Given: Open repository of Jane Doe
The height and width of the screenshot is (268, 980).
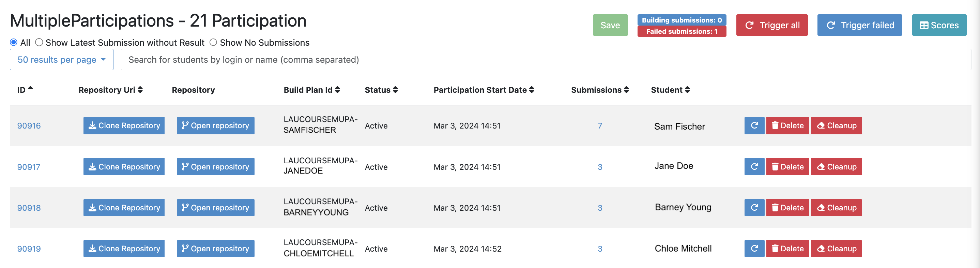Looking at the screenshot, I should pyautogui.click(x=215, y=166).
